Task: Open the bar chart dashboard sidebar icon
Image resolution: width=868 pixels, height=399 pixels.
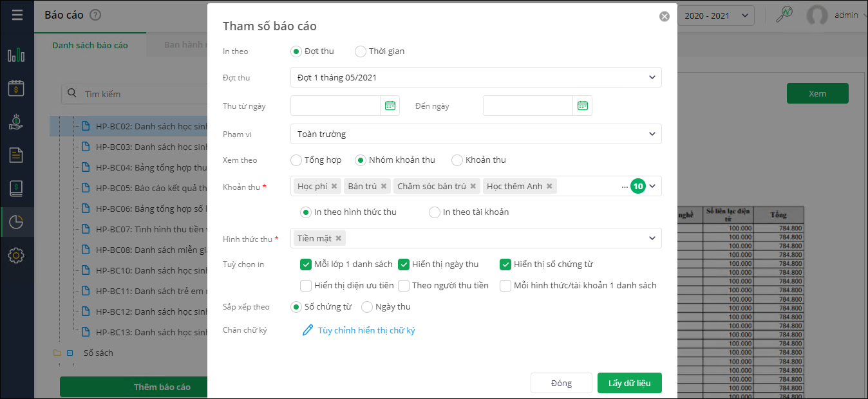Action: coord(16,55)
